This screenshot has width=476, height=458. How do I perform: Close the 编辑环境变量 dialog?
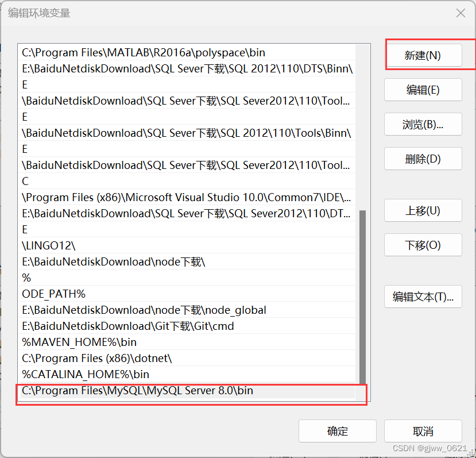point(460,13)
